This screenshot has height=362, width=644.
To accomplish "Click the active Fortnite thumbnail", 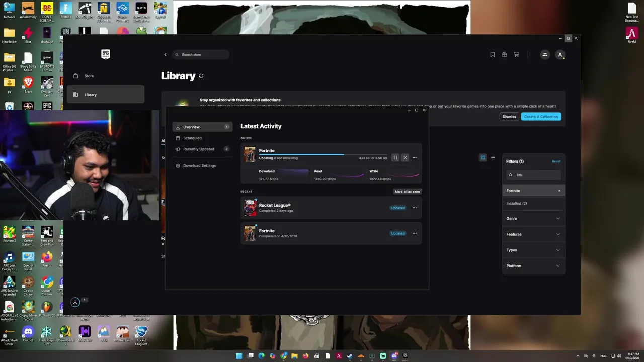I will click(x=250, y=154).
